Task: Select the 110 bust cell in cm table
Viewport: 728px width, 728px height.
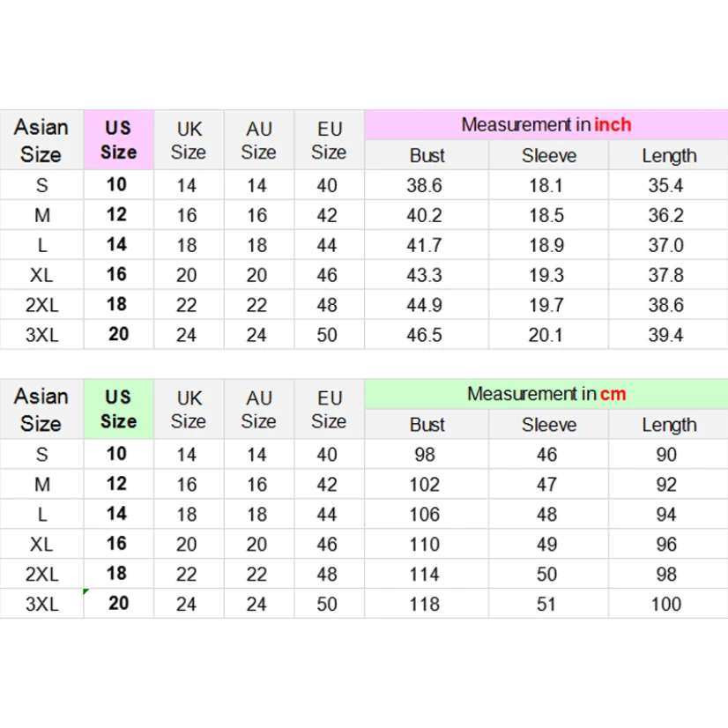Action: [425, 545]
